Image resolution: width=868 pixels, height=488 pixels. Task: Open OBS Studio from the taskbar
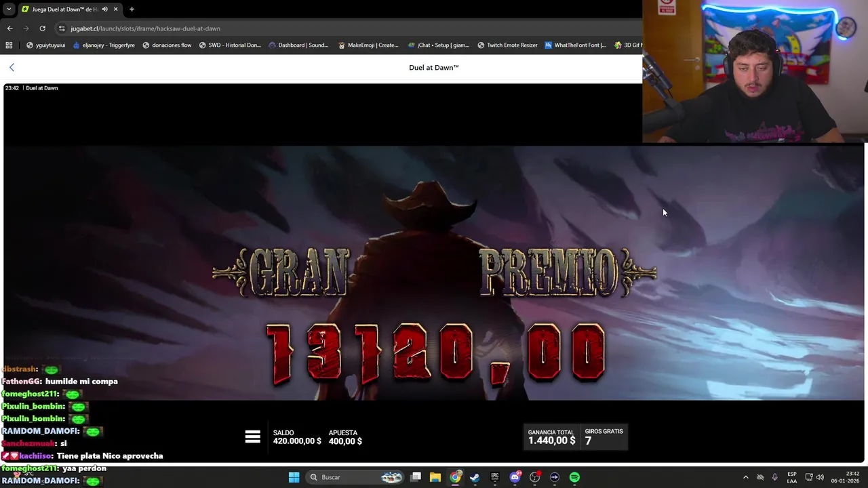[534, 477]
